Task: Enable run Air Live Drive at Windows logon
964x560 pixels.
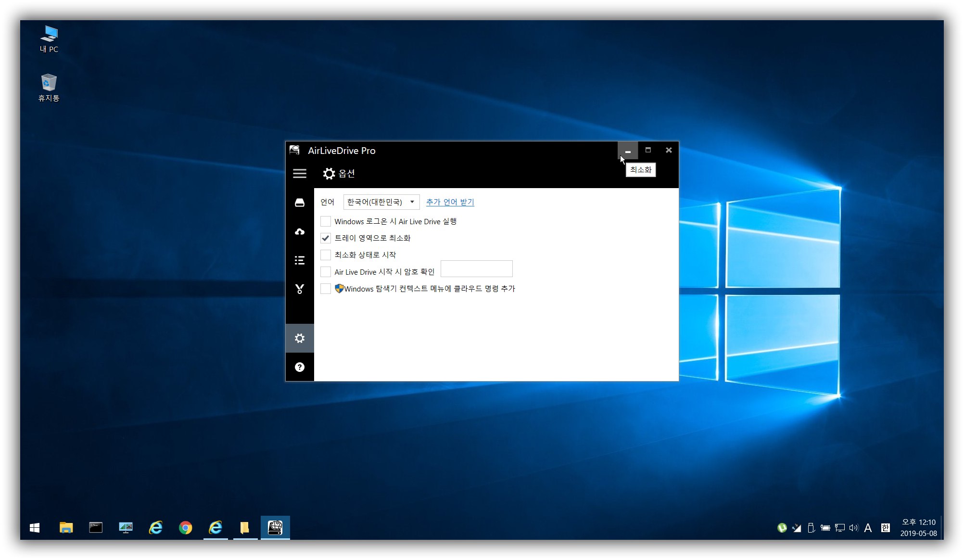Action: coord(326,221)
